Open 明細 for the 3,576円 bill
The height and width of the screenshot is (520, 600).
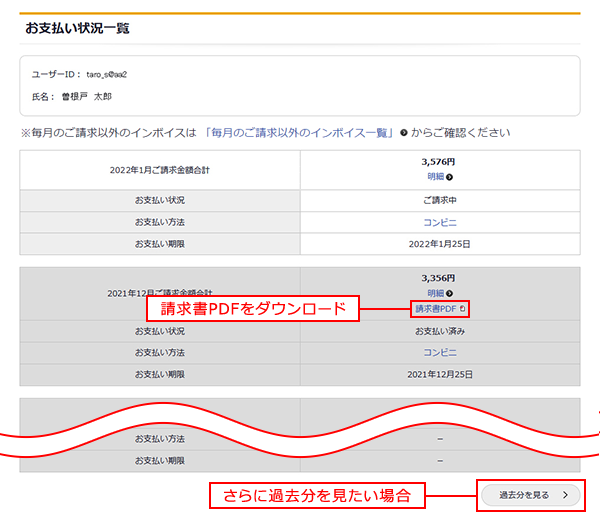click(435, 176)
